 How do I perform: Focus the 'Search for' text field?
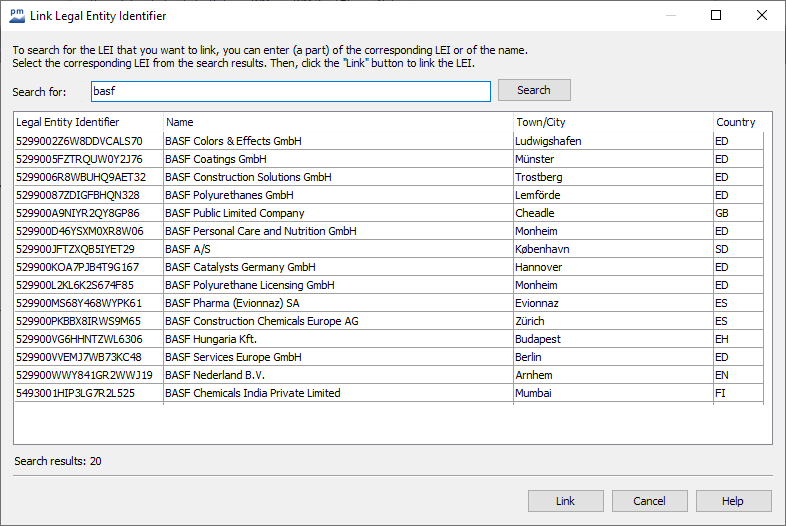(x=290, y=91)
